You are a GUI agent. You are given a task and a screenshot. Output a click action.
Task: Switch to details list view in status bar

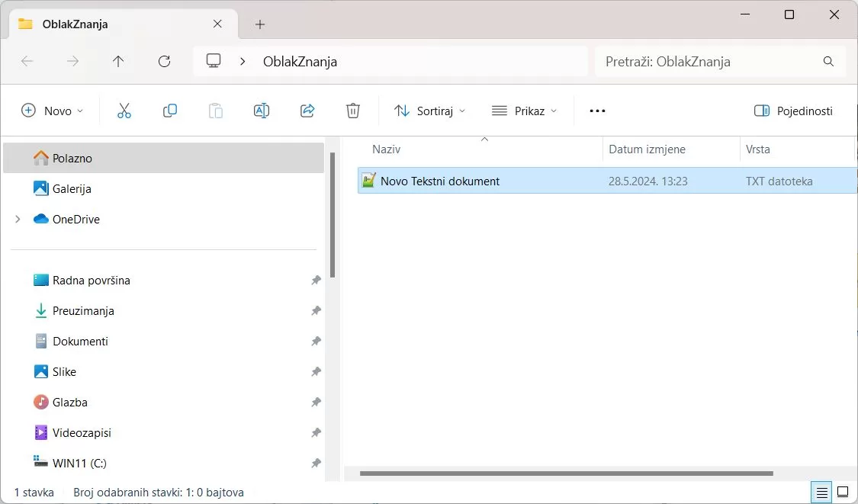pyautogui.click(x=821, y=493)
